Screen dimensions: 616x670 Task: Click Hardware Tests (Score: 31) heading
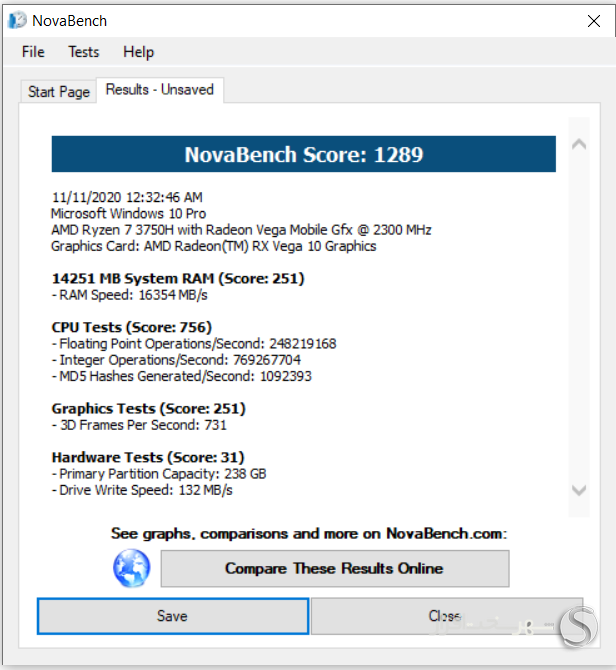pos(148,457)
